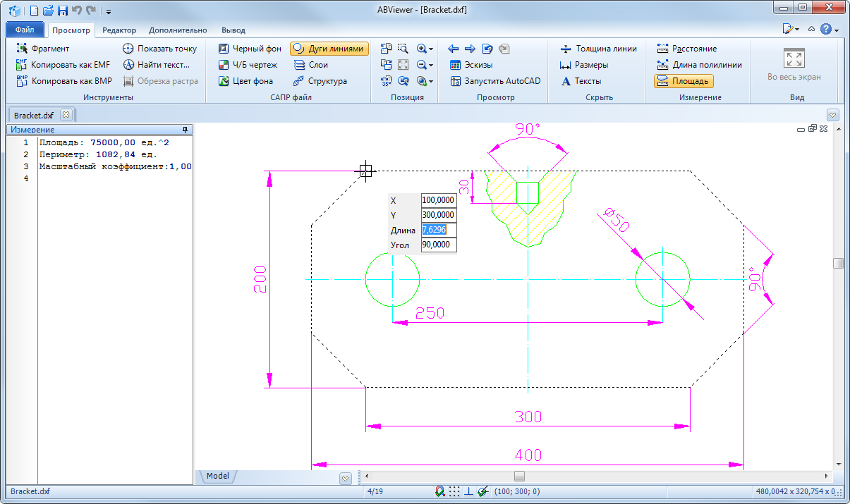Open the Структура drawing structure
Viewport: 850px width, 504px height.
coord(320,81)
